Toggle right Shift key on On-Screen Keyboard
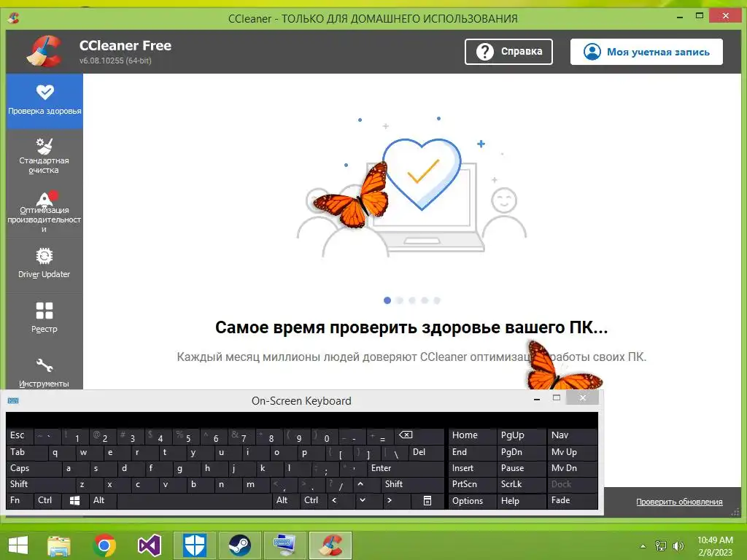This screenshot has height=560, width=747. (x=413, y=484)
